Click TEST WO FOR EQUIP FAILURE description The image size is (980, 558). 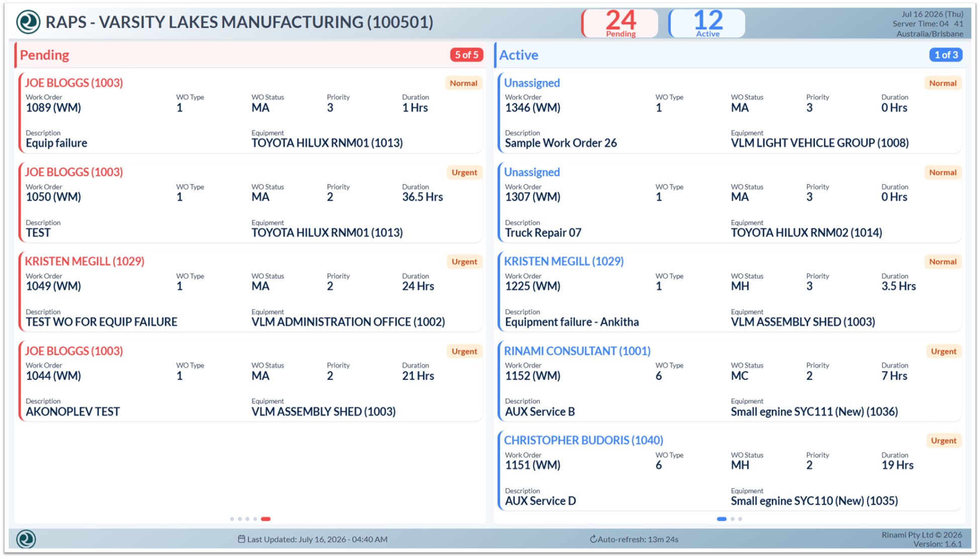click(102, 322)
